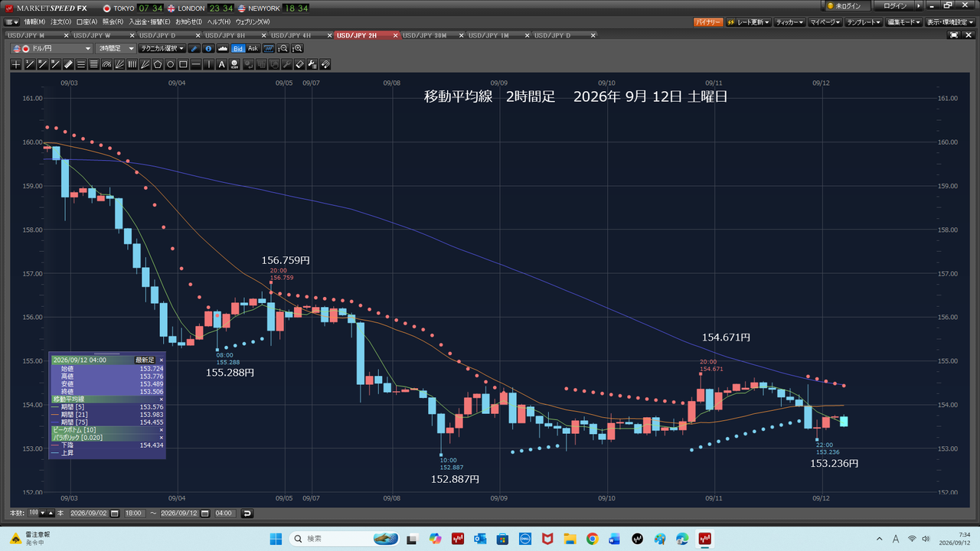
Task: Toggle the Bid price display
Action: point(238,48)
